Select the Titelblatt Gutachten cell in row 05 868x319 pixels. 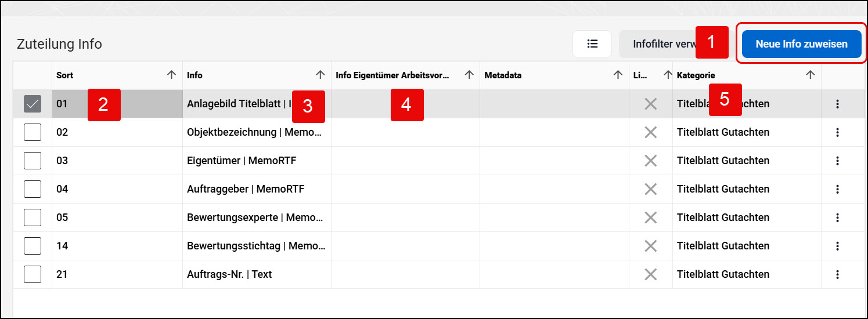[747, 217]
